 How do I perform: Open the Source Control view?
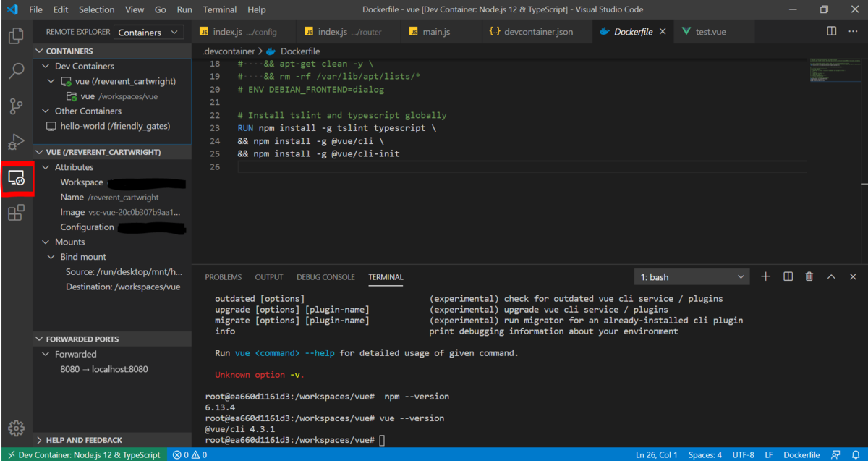[16, 106]
